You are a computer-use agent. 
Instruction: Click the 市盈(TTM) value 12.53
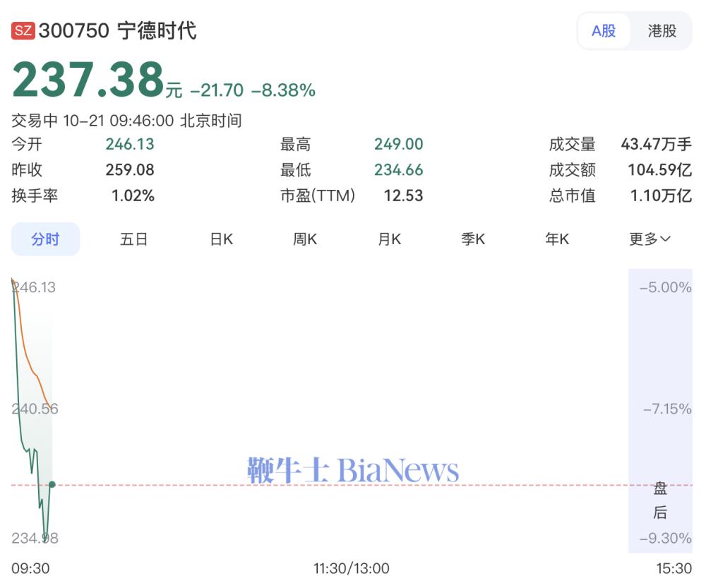pyautogui.click(x=403, y=196)
